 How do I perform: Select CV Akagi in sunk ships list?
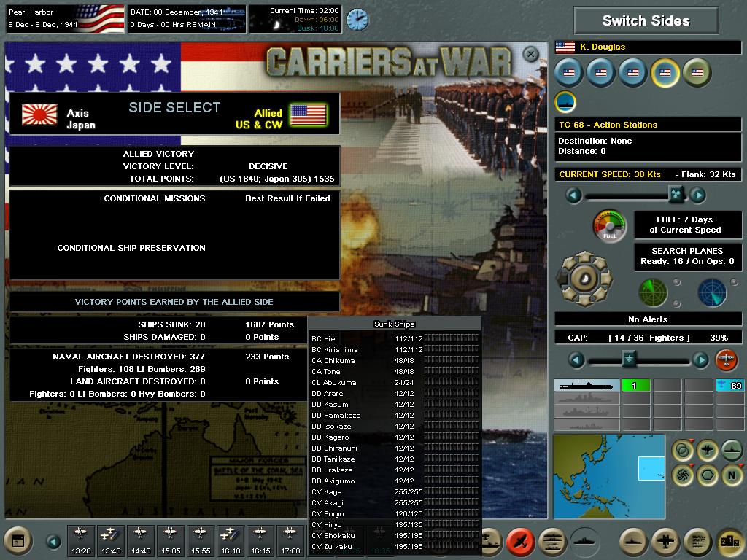click(395, 503)
